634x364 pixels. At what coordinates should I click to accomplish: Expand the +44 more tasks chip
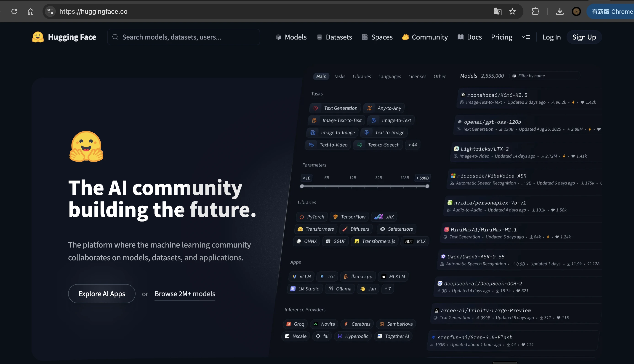412,145
